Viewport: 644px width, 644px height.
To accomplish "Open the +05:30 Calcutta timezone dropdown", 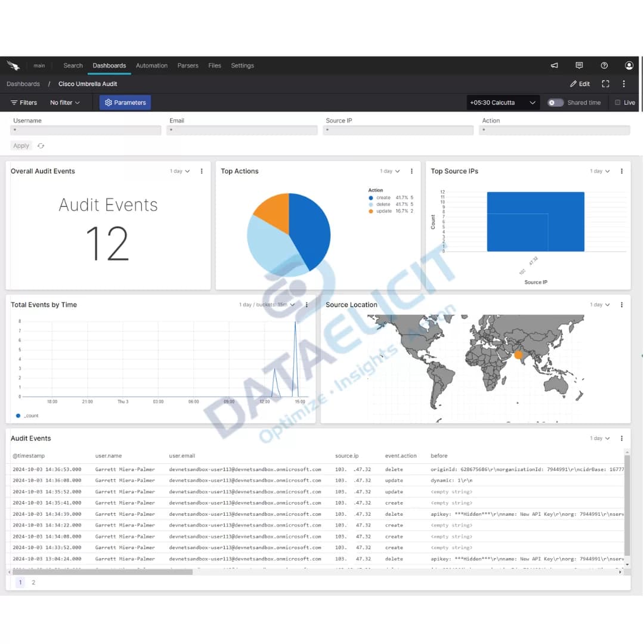I will tap(503, 102).
